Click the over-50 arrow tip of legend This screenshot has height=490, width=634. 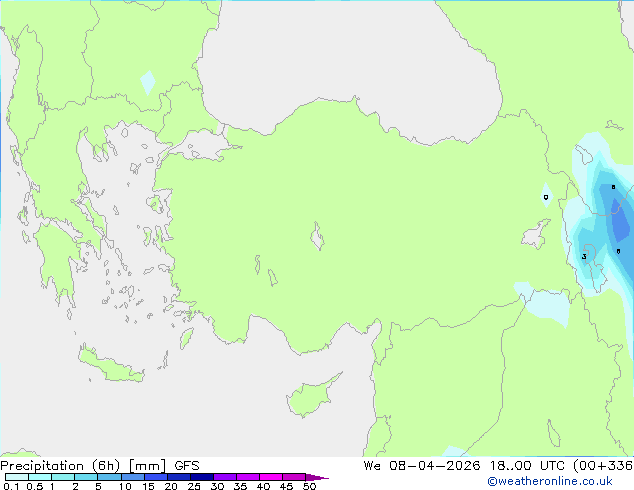(317, 477)
